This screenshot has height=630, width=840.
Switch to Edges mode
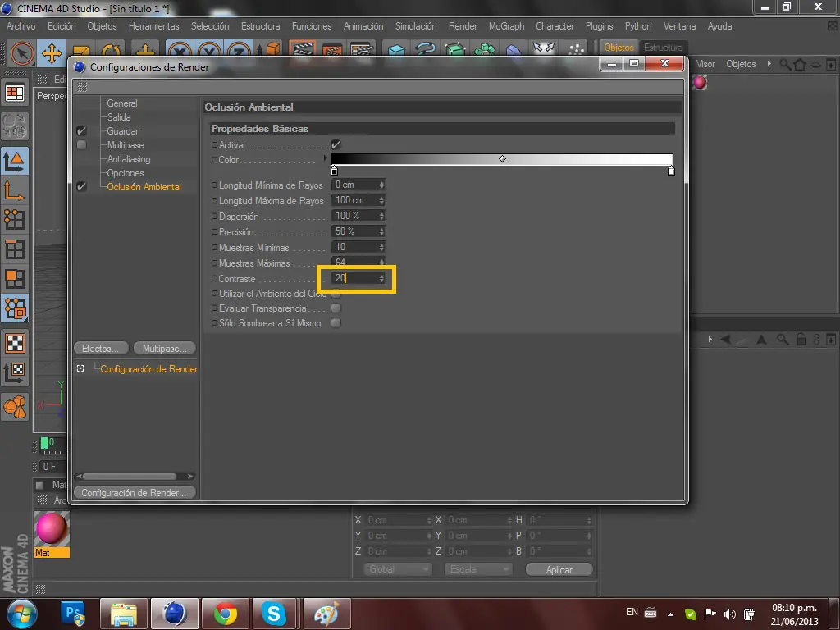point(15,249)
